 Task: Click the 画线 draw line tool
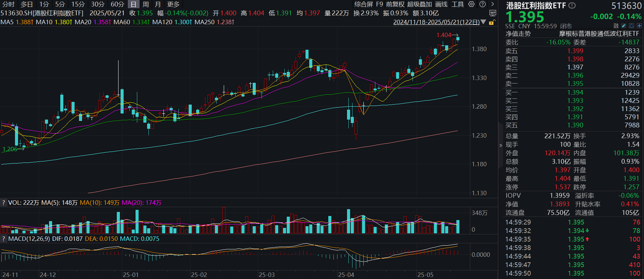pos(441,4)
